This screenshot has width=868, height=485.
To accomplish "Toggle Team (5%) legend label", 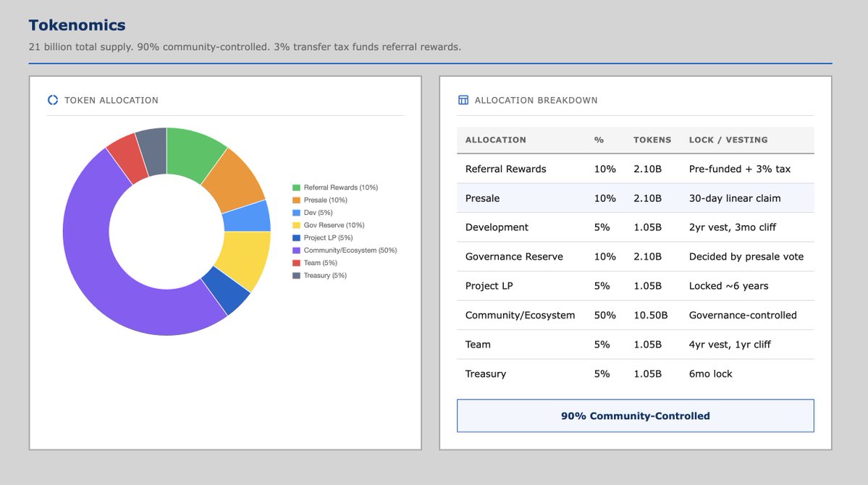I will pyautogui.click(x=321, y=263).
